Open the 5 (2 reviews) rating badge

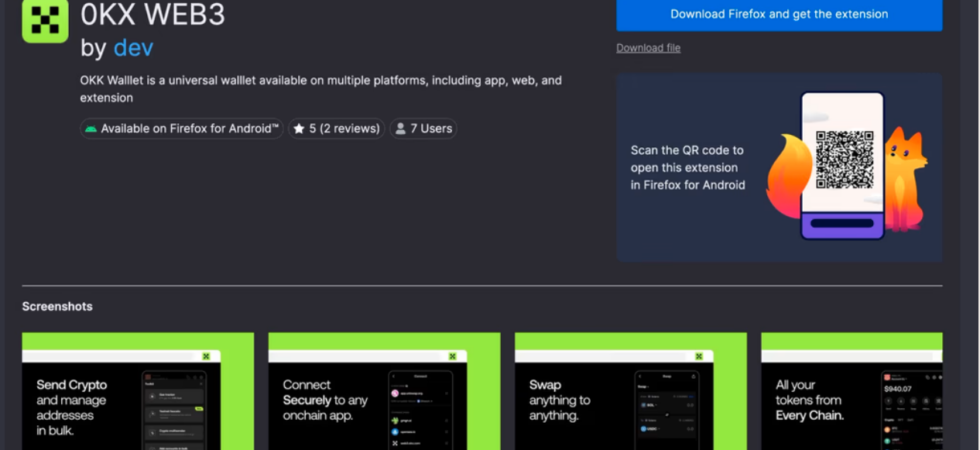point(336,129)
